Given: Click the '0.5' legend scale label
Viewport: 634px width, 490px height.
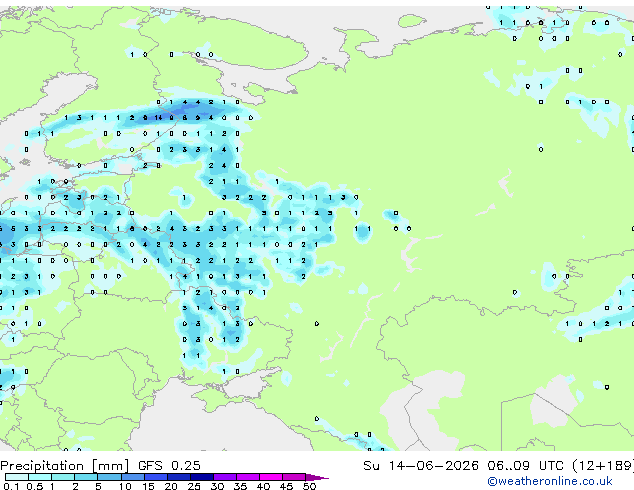Looking at the screenshot, I should (x=35, y=486).
